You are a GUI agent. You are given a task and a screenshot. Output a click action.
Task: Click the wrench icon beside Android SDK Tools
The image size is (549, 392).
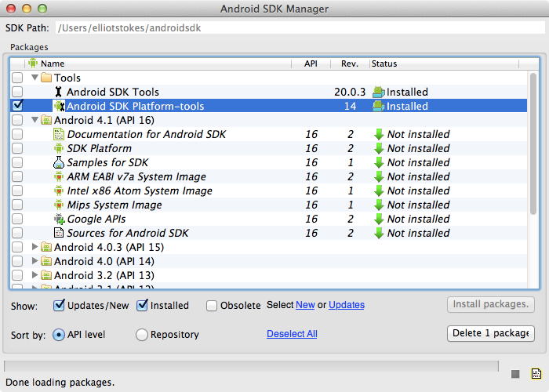pyautogui.click(x=59, y=92)
